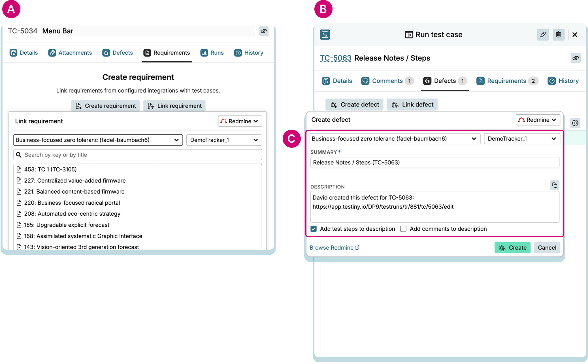Viewport: 588px width, 364px height.
Task: Open the edit pencil icon in Run test case header
Action: [x=543, y=35]
